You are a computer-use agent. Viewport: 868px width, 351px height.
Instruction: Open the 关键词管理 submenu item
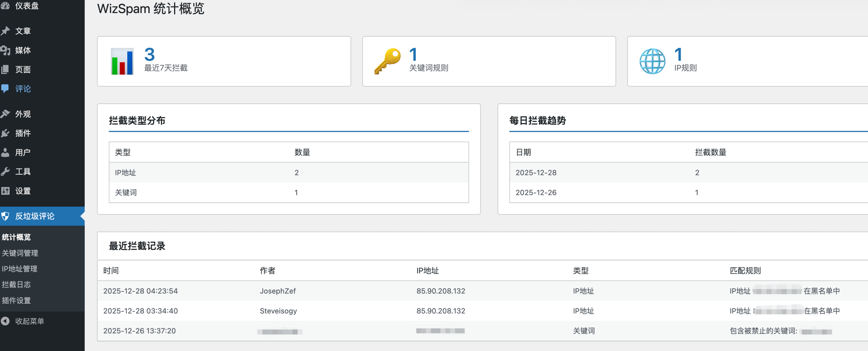(x=20, y=253)
